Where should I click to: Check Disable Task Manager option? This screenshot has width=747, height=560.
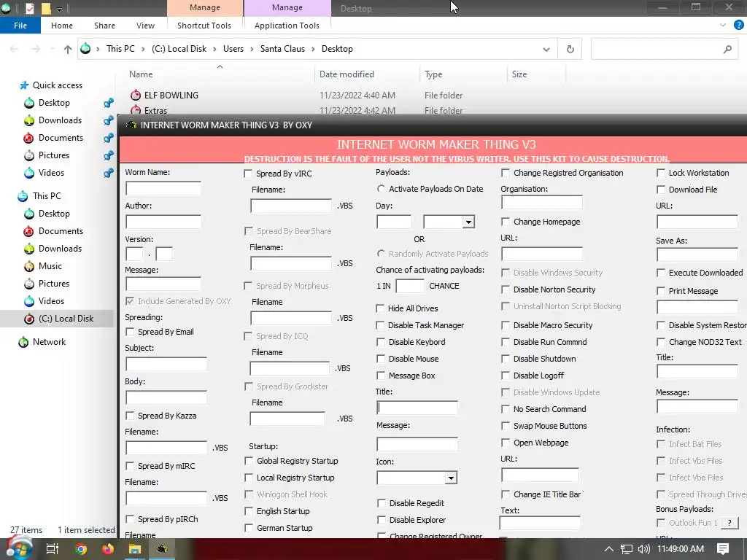tap(380, 325)
